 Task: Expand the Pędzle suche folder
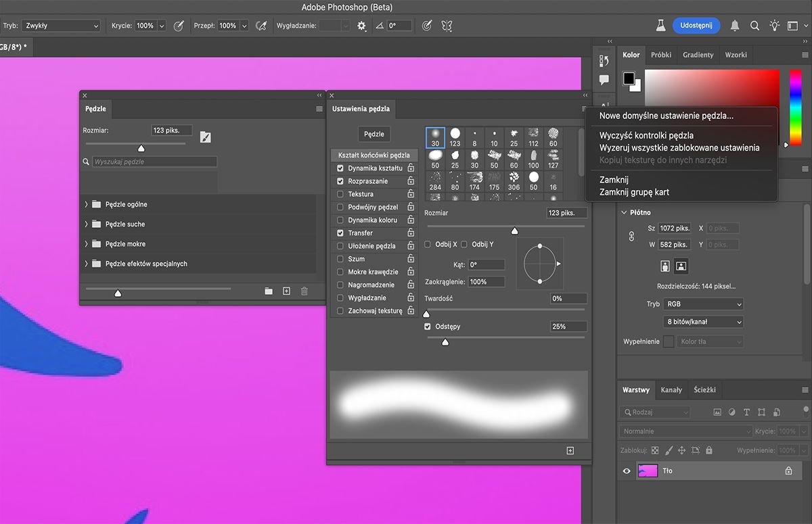tap(87, 224)
